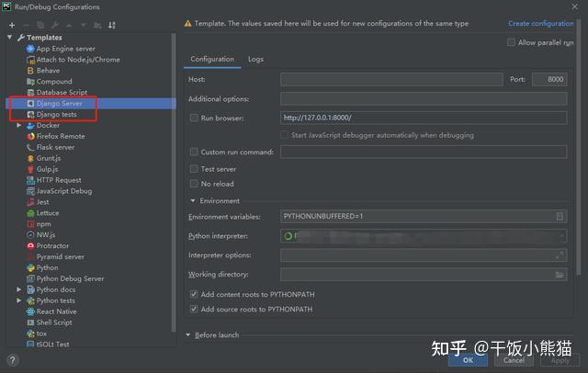This screenshot has width=588, height=373.
Task: Enable Allow parallel run checkbox
Action: click(511, 42)
